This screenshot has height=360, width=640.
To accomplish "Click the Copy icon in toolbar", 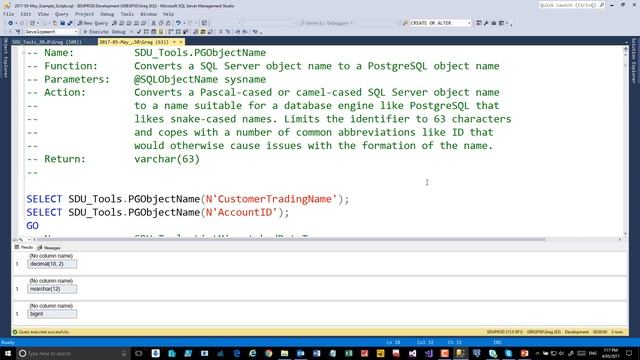I will coord(161,23).
